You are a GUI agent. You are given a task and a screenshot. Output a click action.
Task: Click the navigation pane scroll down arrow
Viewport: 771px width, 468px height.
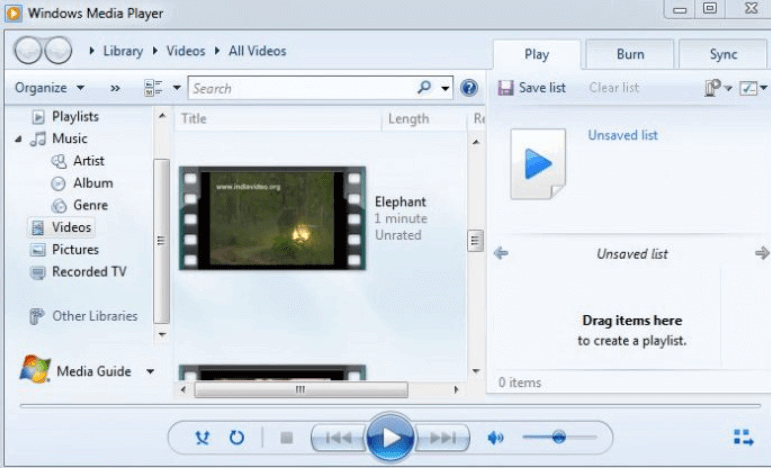pos(162,334)
